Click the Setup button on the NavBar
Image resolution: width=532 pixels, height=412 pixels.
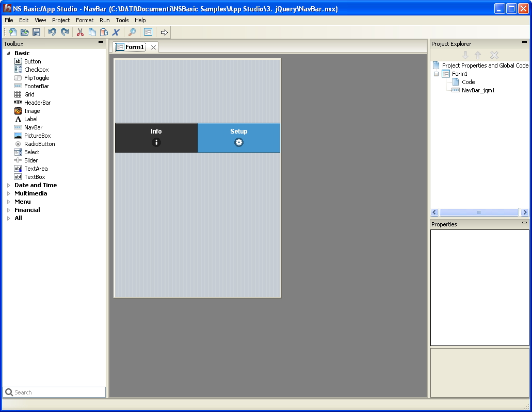point(239,138)
